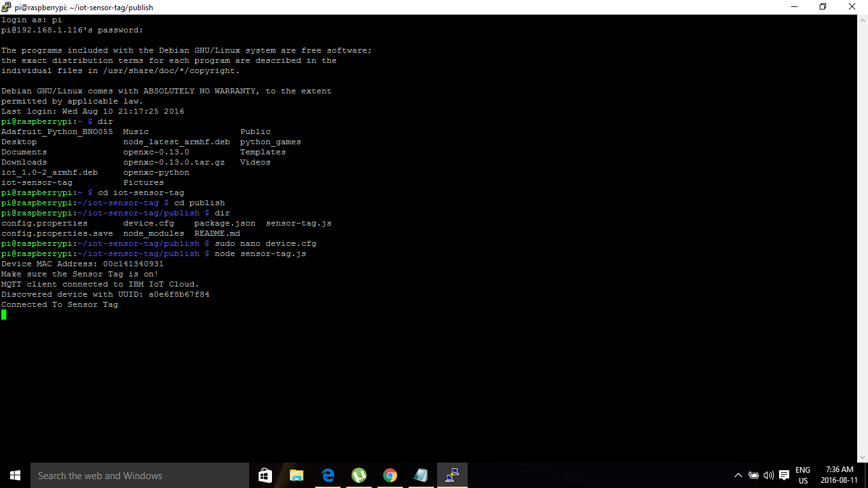Open the Action Center notifications icon
This screenshot has width=868, height=488.
(784, 475)
